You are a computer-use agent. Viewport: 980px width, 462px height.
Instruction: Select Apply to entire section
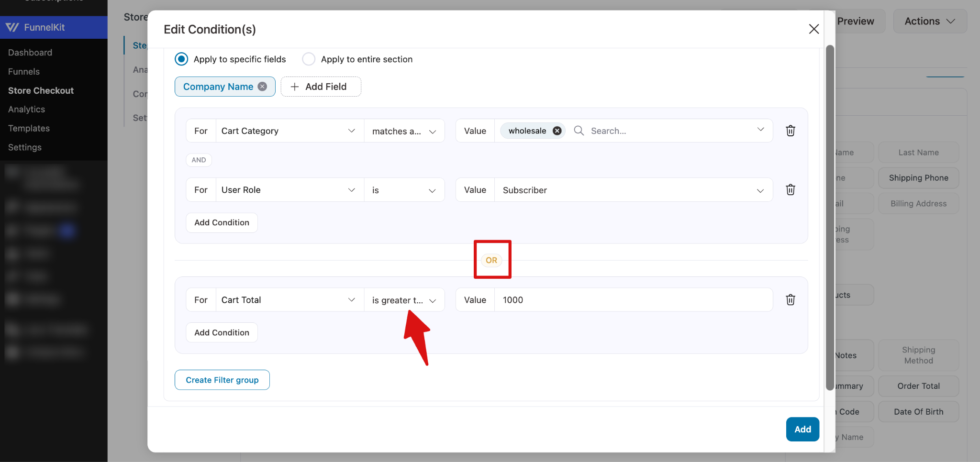coord(309,59)
